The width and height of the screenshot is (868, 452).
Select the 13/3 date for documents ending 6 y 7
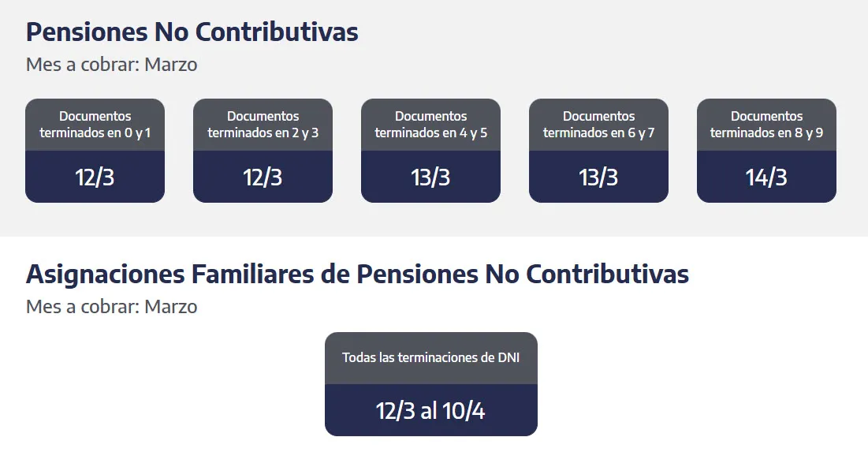pos(598,177)
